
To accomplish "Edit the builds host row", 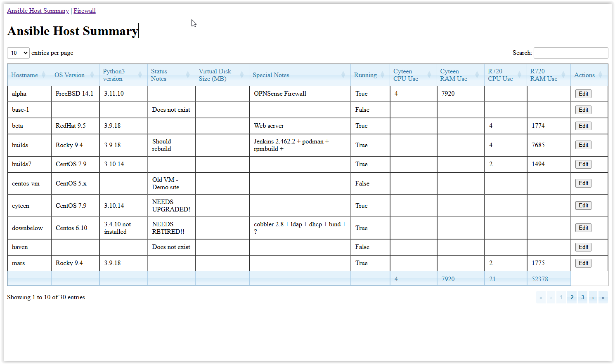I will pos(583,145).
